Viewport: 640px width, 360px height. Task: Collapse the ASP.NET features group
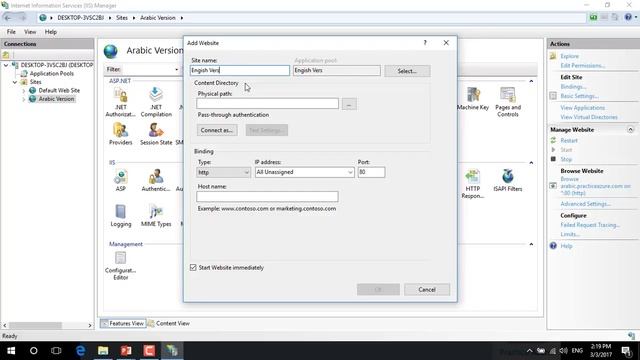click(x=531, y=81)
